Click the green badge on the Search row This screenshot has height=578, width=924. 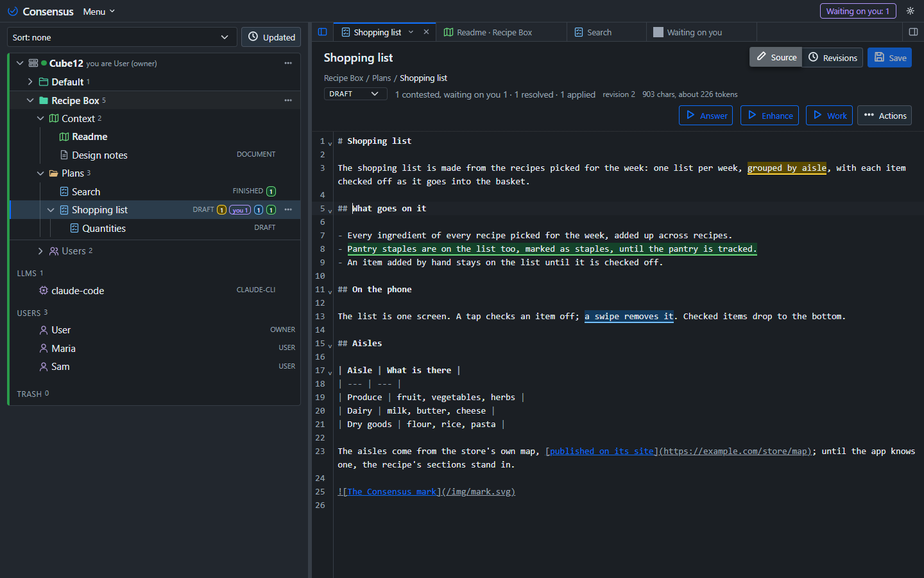point(271,191)
